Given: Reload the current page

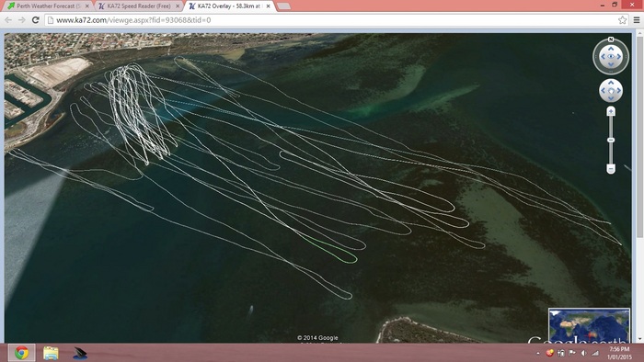Looking at the screenshot, I should point(36,20).
